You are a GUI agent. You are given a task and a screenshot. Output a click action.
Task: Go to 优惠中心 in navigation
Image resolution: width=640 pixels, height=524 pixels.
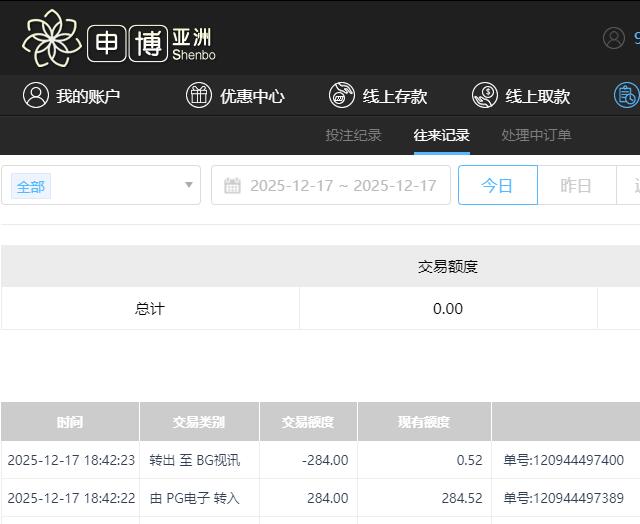coord(252,96)
